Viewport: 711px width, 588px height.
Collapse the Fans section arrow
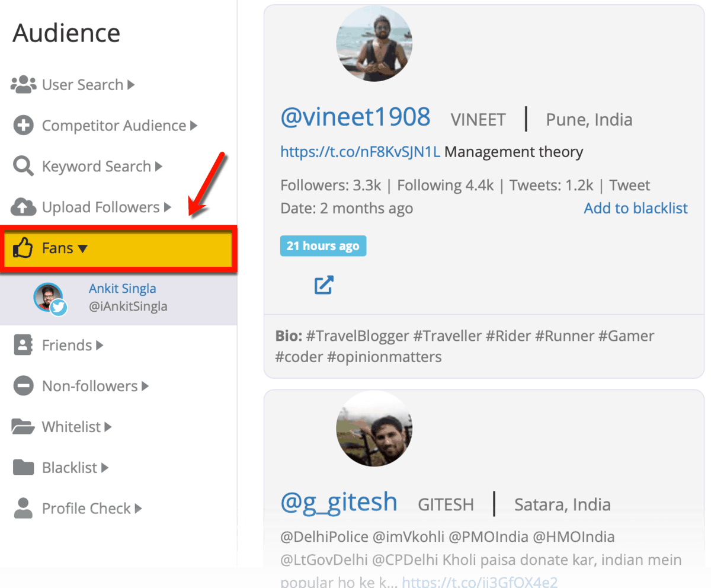[83, 248]
